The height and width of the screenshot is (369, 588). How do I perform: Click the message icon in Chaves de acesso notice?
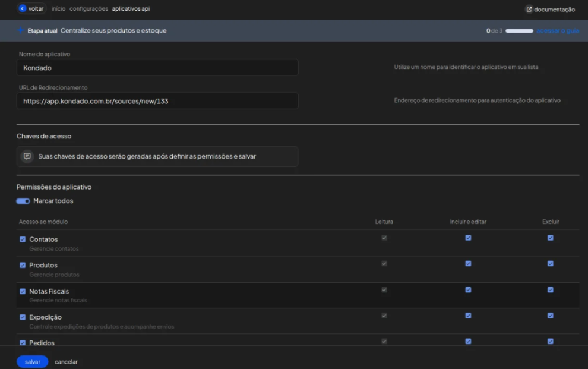(x=27, y=156)
